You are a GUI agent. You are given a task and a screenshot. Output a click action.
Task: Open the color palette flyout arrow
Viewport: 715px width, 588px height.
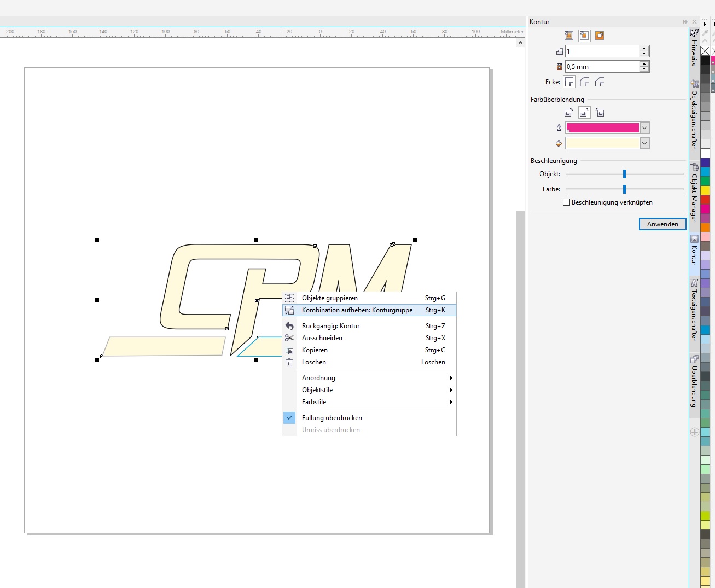coord(705,24)
